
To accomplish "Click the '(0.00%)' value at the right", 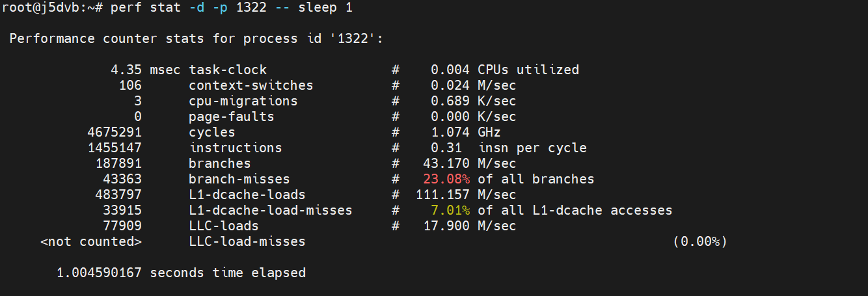I will pyautogui.click(x=699, y=241).
